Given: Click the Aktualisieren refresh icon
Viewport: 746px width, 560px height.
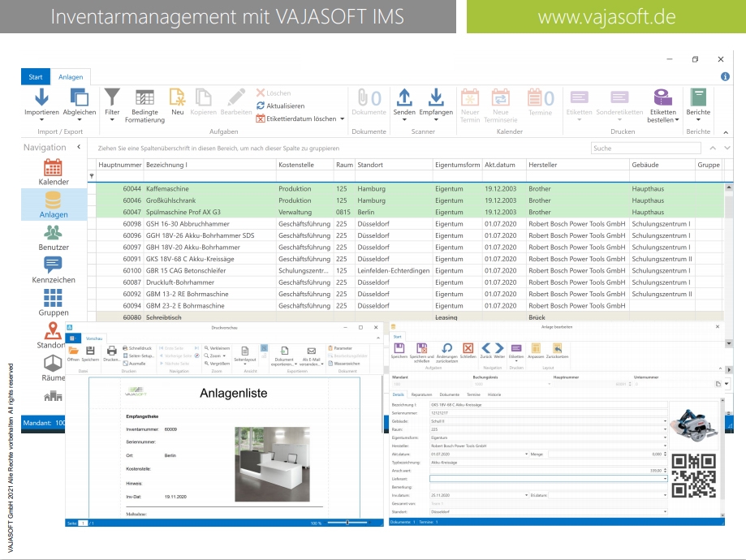Looking at the screenshot, I should 261,106.
